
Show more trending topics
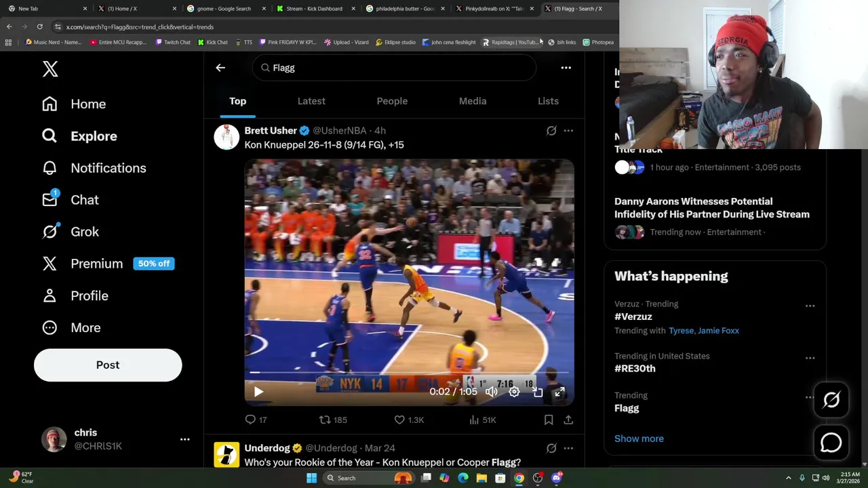[639, 439]
